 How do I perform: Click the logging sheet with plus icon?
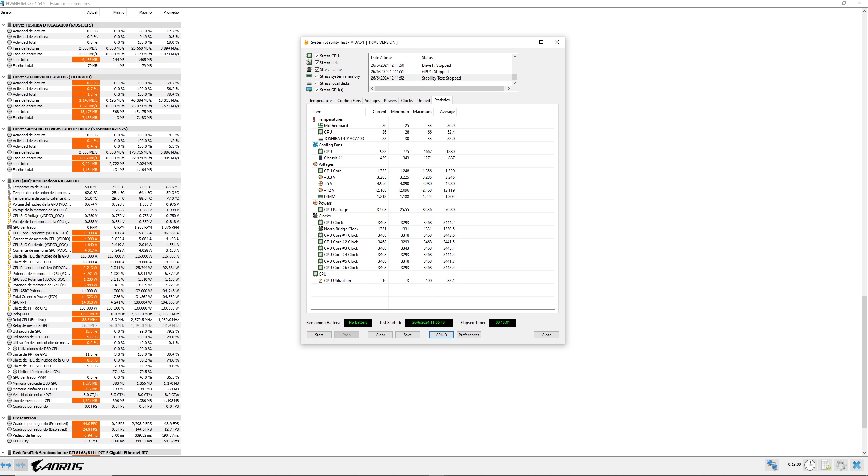pyautogui.click(x=826, y=465)
